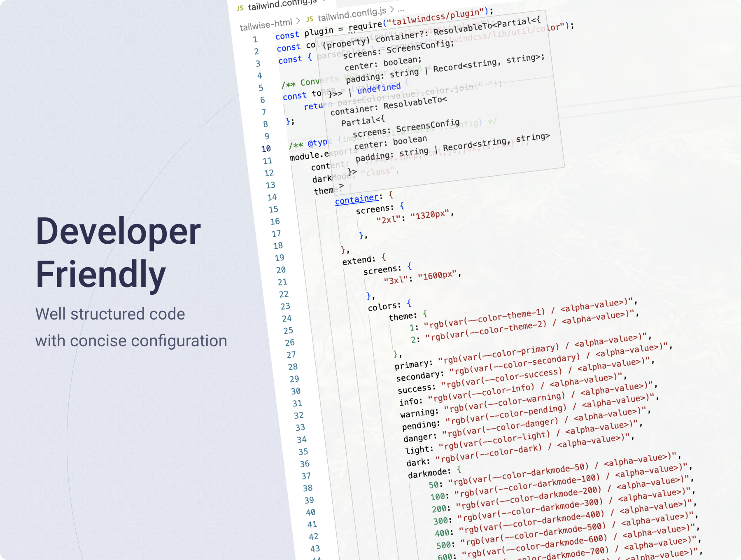Expand the chevron after breadcrumb tailwind.config.js
This screenshot has width=741, height=560.
pyautogui.click(x=392, y=9)
